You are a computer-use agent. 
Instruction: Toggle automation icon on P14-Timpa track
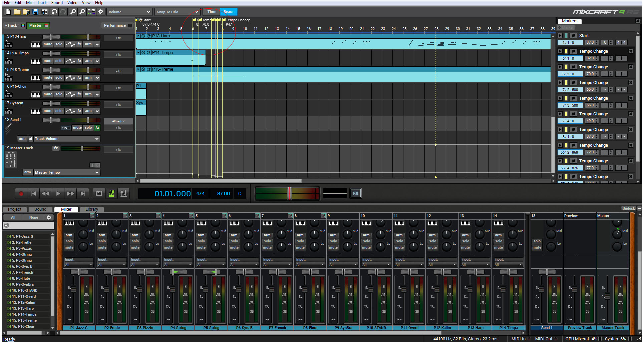tap(70, 61)
